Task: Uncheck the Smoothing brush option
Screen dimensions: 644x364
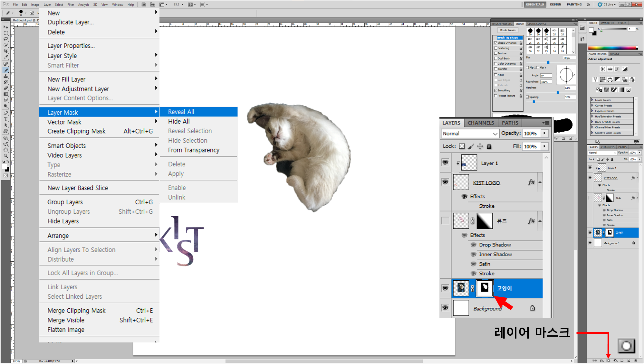Action: pos(496,90)
